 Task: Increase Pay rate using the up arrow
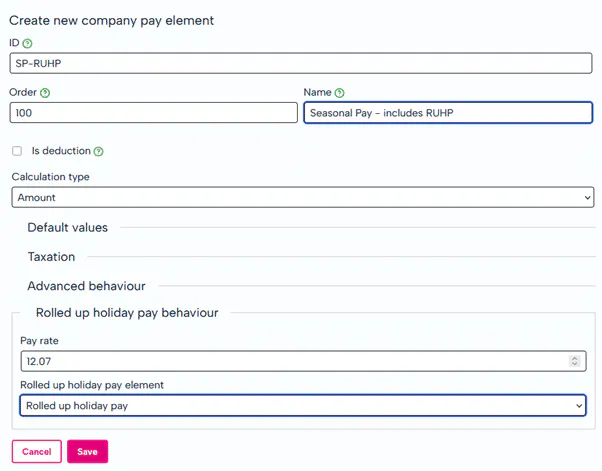(574, 357)
